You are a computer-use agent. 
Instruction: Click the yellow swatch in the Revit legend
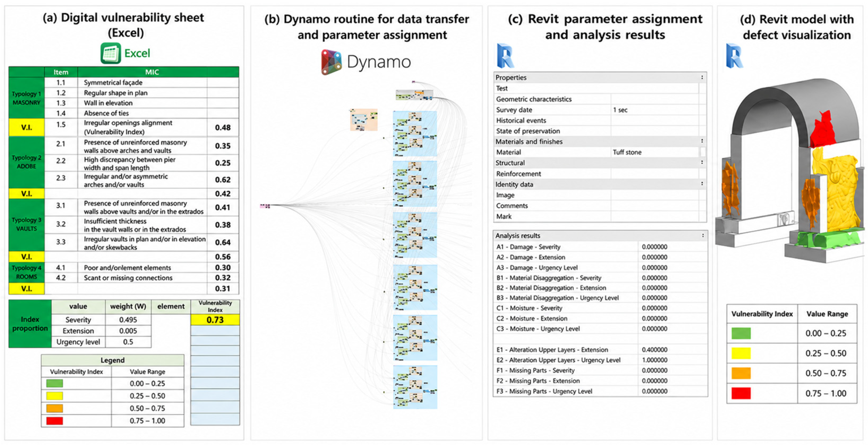741,353
